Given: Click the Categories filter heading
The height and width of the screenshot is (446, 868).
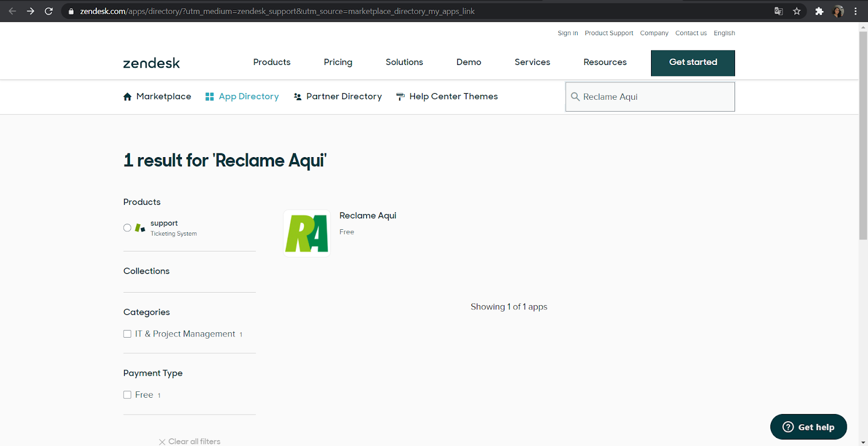Looking at the screenshot, I should point(146,312).
